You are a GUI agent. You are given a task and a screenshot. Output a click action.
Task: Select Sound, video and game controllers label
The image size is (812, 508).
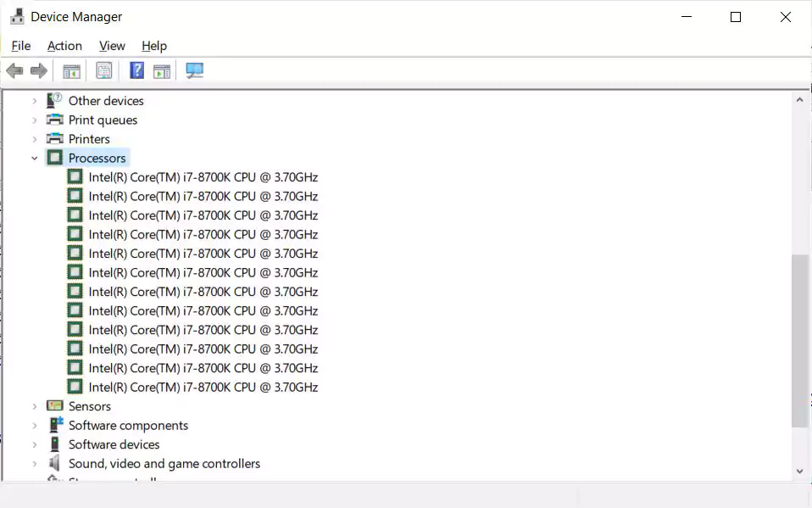pos(164,463)
